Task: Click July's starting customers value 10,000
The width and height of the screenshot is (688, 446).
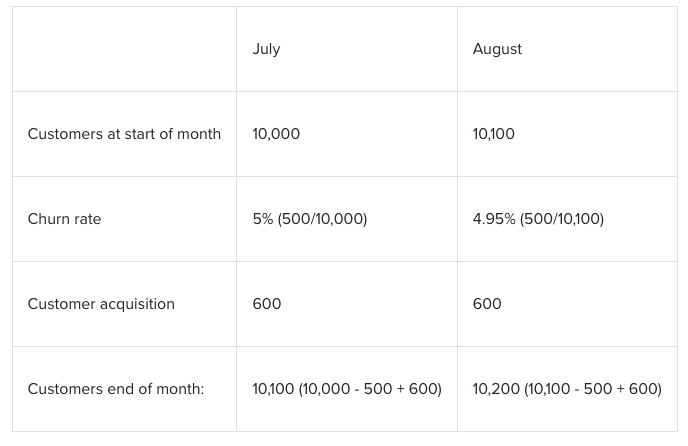Action: click(x=276, y=134)
